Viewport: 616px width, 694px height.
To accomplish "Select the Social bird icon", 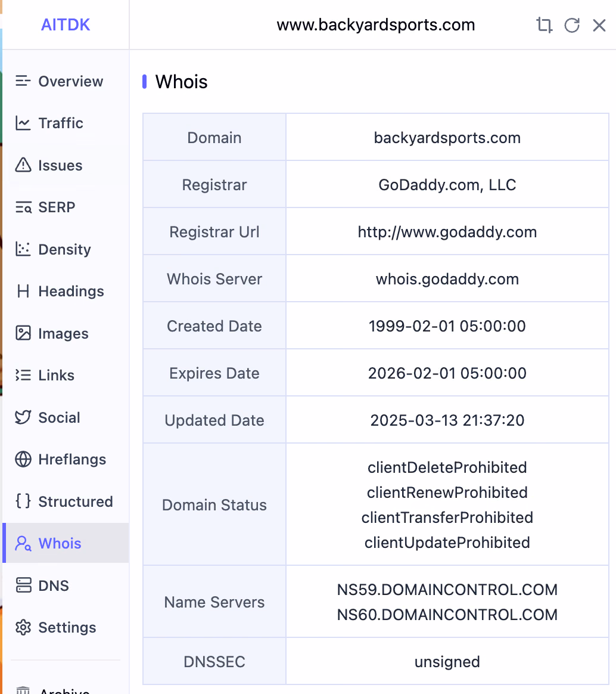I will (23, 417).
